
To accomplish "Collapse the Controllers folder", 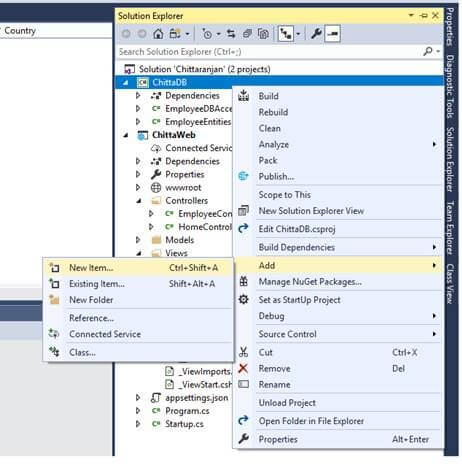I will (138, 201).
